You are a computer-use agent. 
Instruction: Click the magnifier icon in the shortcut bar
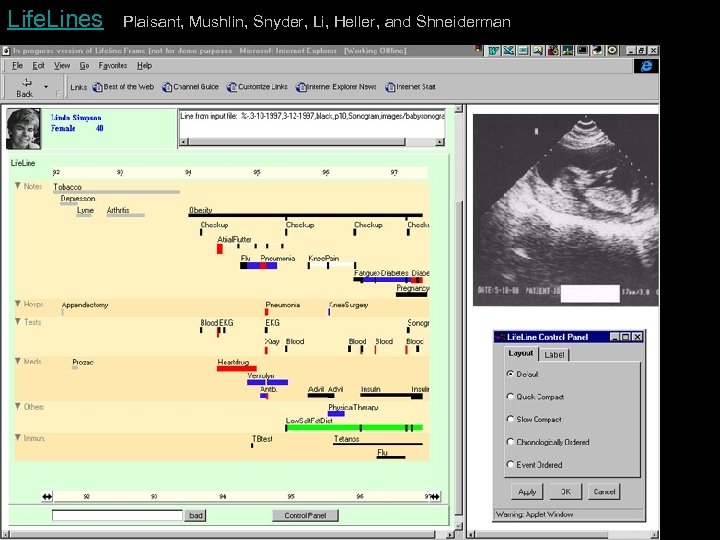(538, 51)
